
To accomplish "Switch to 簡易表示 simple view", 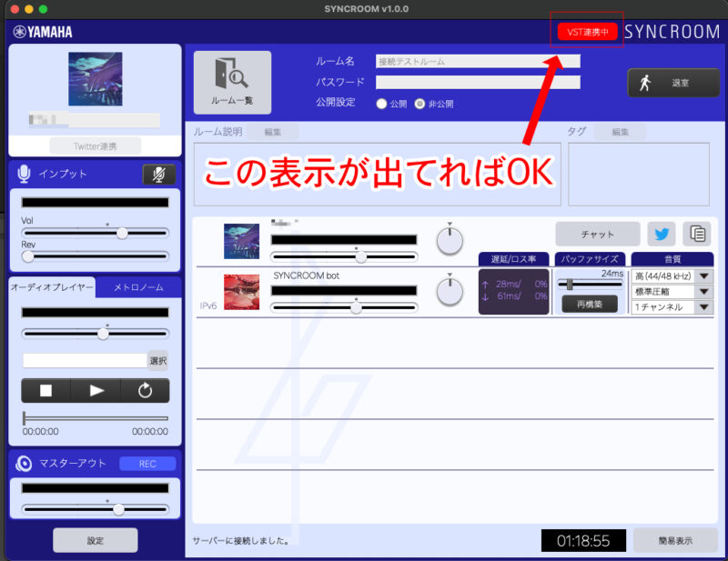I will (x=675, y=540).
